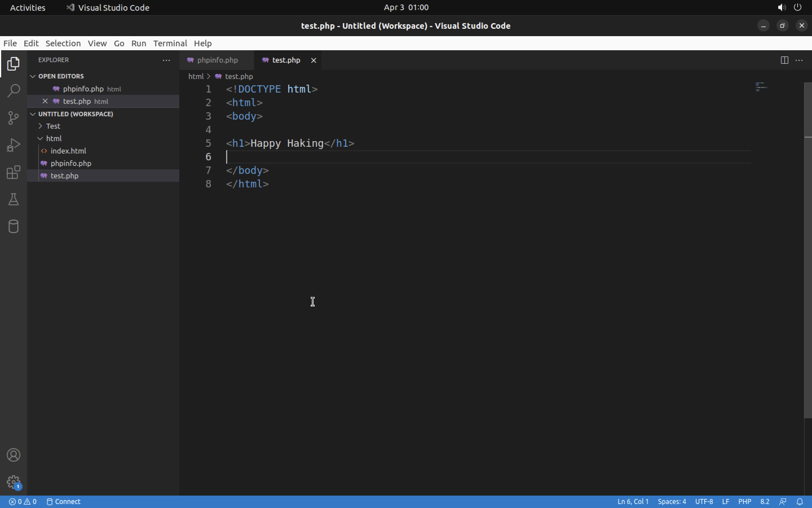Open the File menu
The height and width of the screenshot is (508, 812).
(x=10, y=43)
